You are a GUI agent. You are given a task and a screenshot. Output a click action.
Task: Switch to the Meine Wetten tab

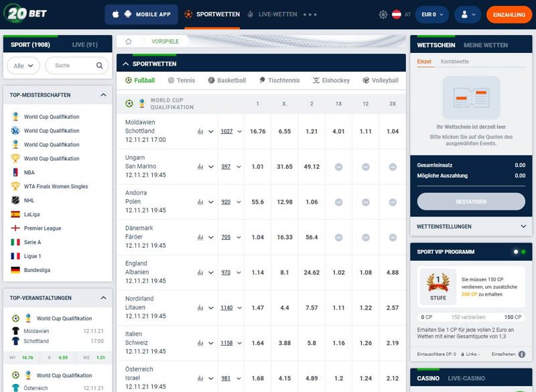pos(486,45)
